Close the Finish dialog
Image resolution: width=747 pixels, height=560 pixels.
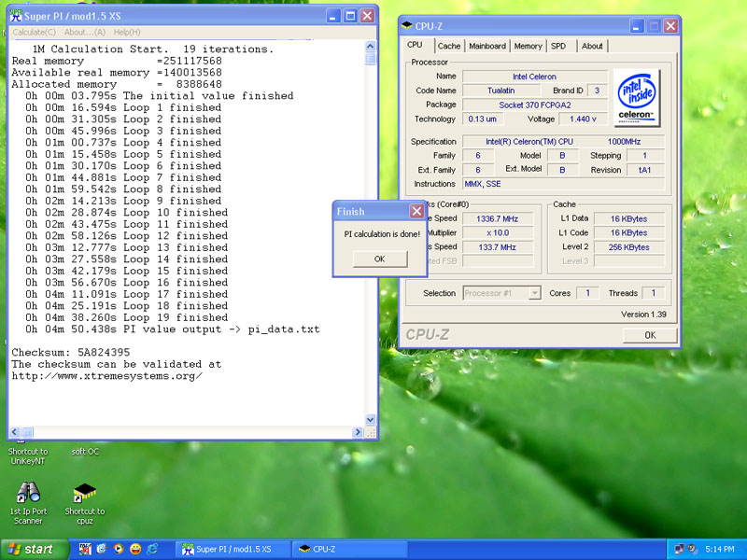(x=416, y=211)
